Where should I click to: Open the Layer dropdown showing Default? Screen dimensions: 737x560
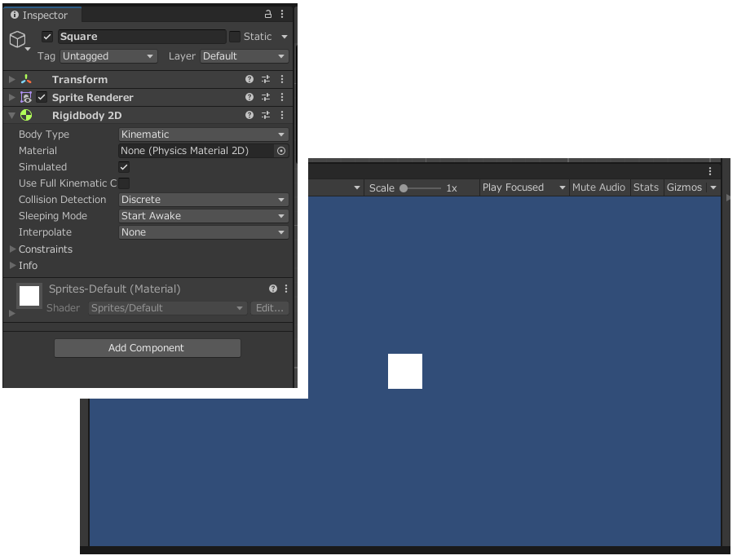[x=245, y=56]
